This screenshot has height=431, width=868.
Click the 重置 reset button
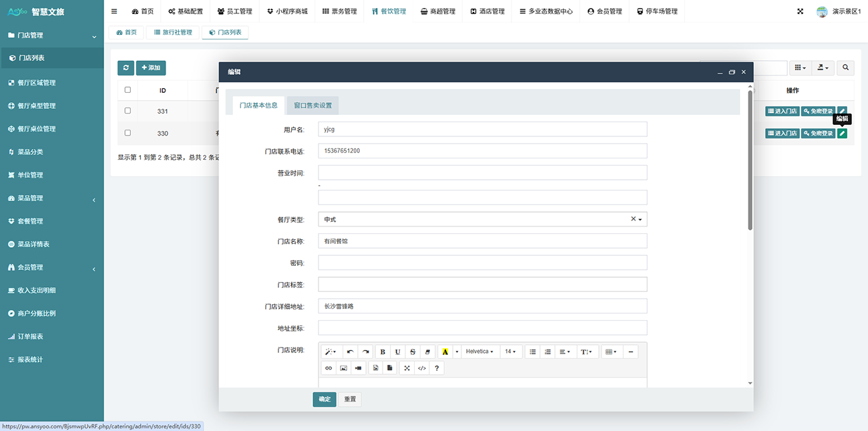click(350, 399)
